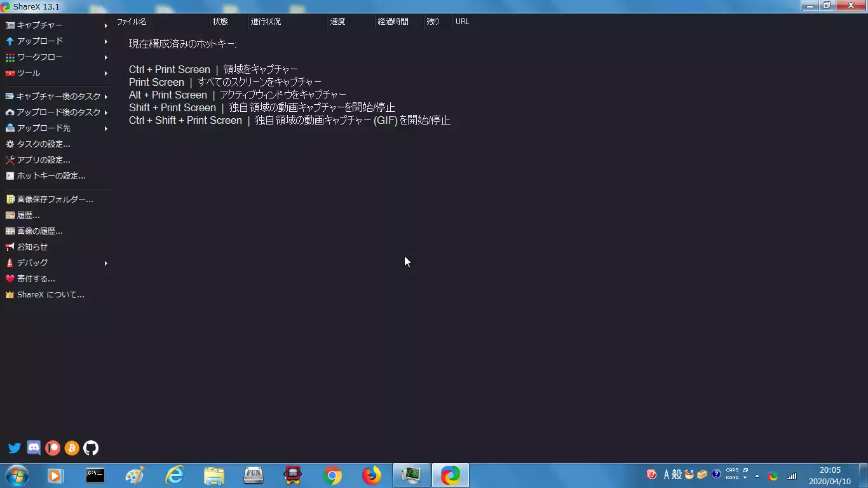The width and height of the screenshot is (868, 488).
Task: Sort by 状態 column header
Action: pos(229,22)
